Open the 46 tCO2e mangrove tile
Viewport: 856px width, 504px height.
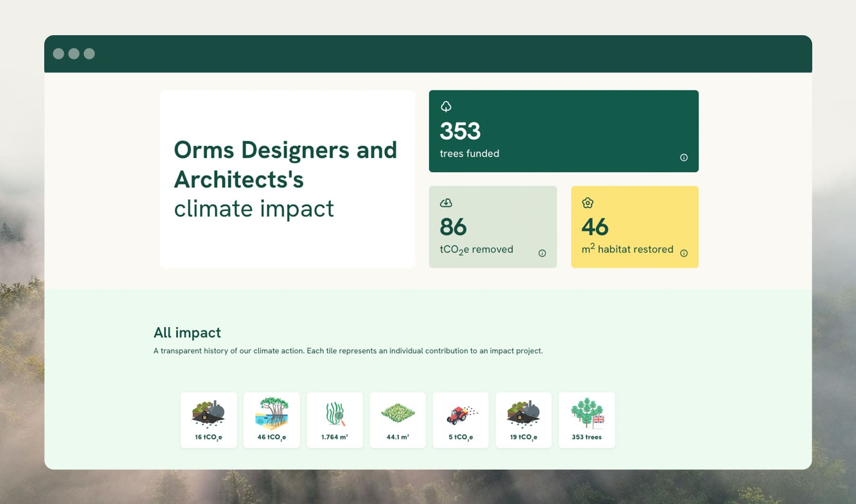click(x=272, y=420)
